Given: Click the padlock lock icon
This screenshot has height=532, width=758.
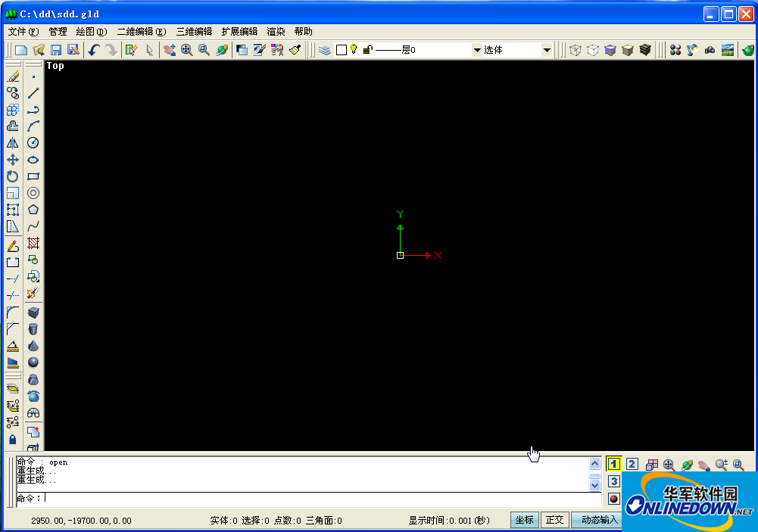Looking at the screenshot, I should [13, 439].
